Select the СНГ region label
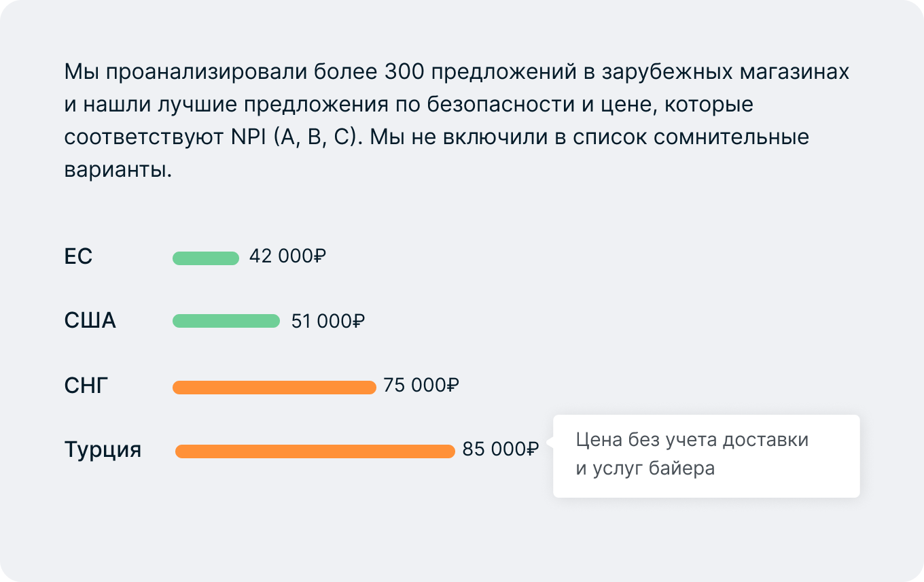 86,386
